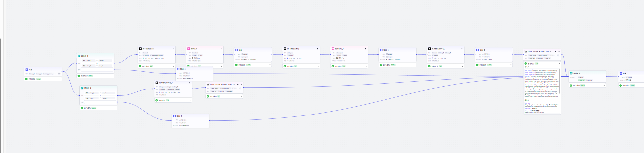Viewport: 644px width, 153px height.
Task: Select the 第二张图描述词 node title
Action: 293,49
